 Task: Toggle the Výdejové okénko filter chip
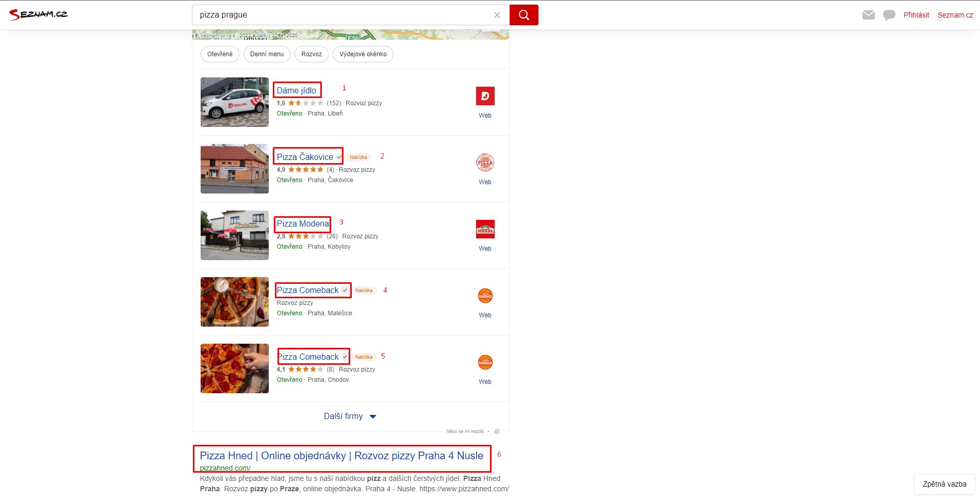[x=363, y=54]
